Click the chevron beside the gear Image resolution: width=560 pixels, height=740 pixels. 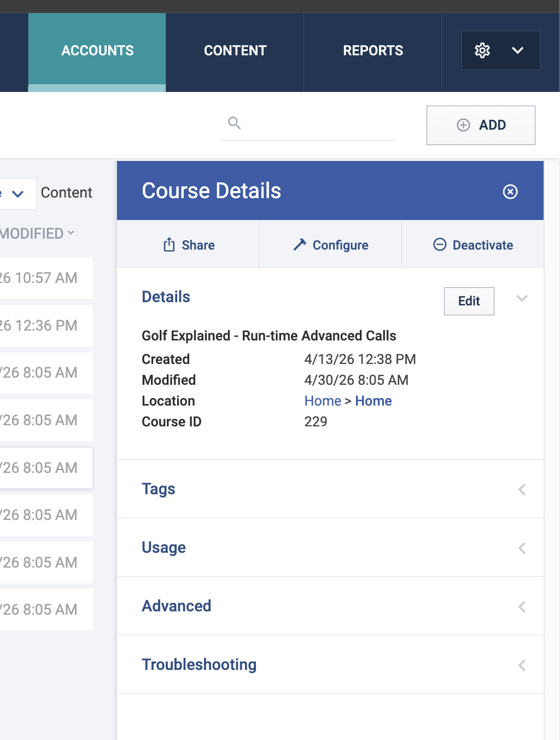[517, 50]
